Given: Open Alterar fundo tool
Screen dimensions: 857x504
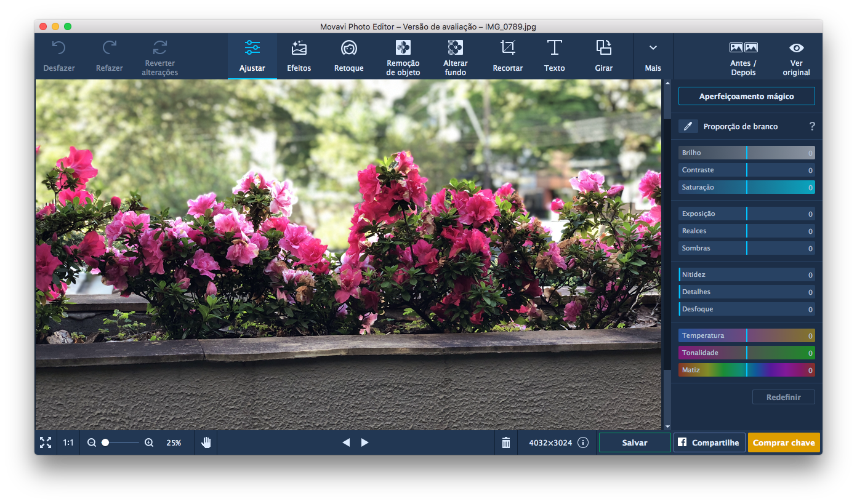Looking at the screenshot, I should 456,57.
